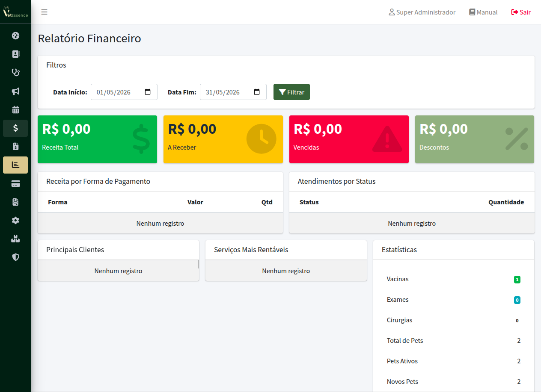Click the dollar icon on Receita Total card
The height and width of the screenshot is (392, 541).
(x=141, y=139)
